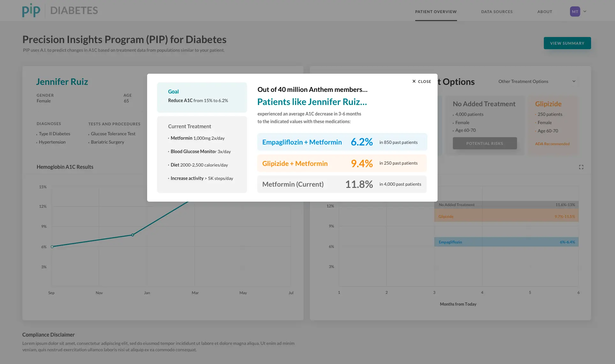Click the gray No Added Treatment bar
The height and width of the screenshot is (364, 615).
point(506,205)
